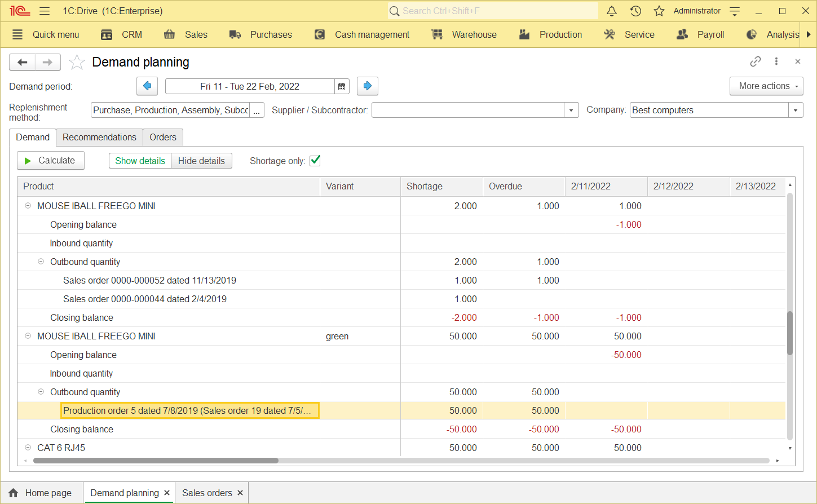
Task: Add Demand planning to favorites
Action: click(77, 62)
